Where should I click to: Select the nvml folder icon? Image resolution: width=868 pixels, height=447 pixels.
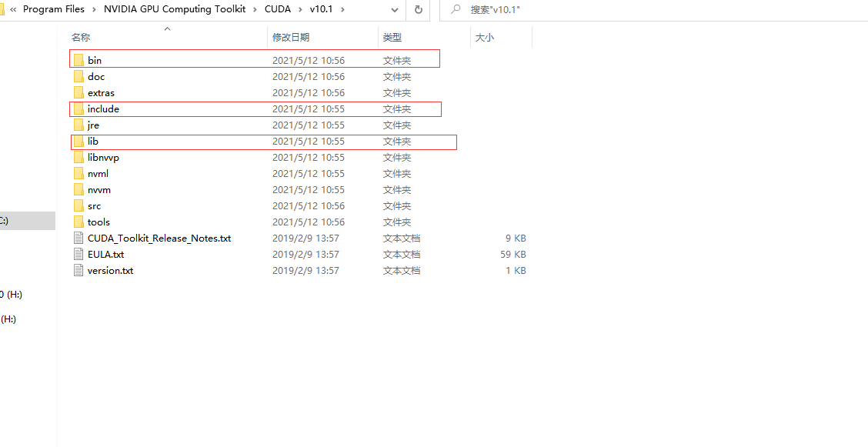pos(78,174)
